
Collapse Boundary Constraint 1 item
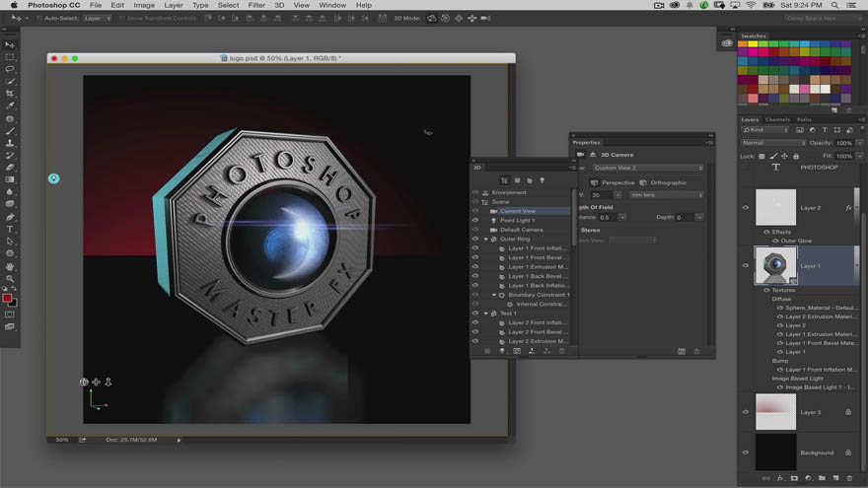click(x=494, y=295)
